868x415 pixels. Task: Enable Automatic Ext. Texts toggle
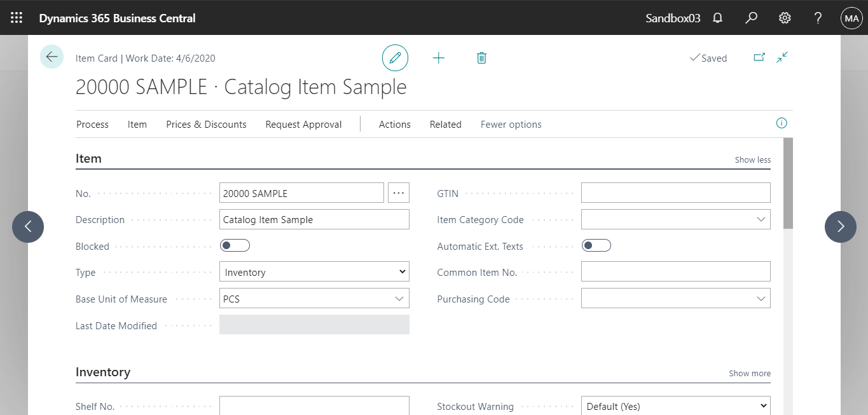(x=596, y=245)
